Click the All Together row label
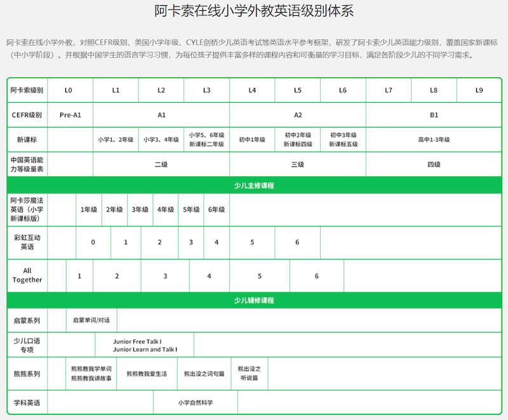This screenshot has height=420, width=508. 27,276
